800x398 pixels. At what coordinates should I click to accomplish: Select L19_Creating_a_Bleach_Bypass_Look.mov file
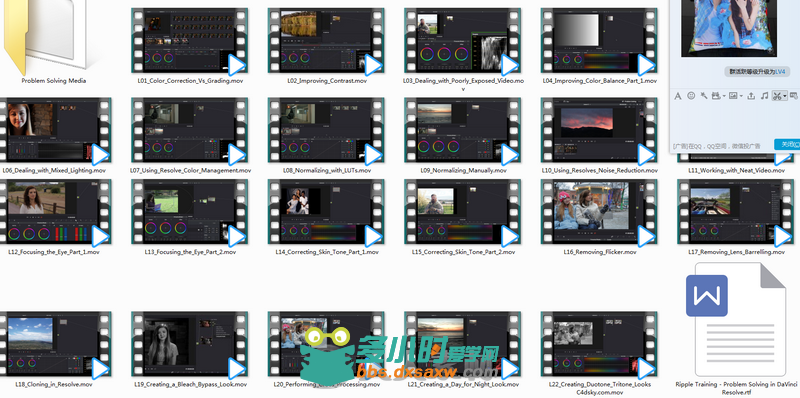[x=189, y=350]
